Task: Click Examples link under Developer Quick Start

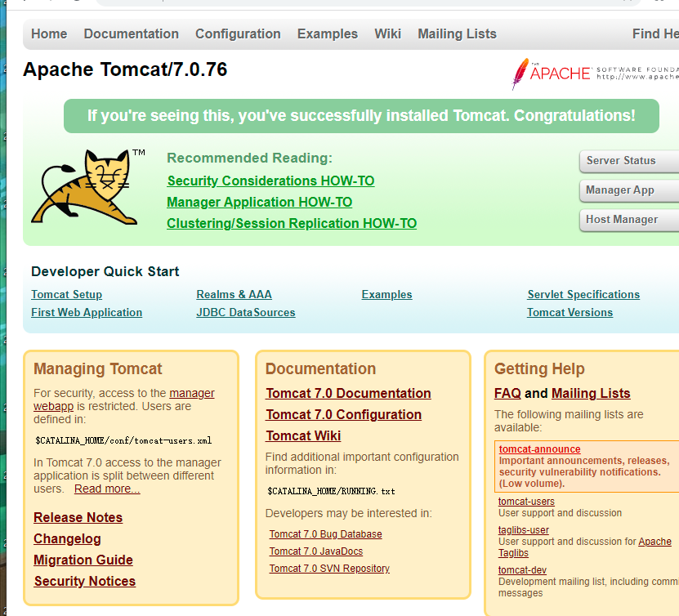Action: pyautogui.click(x=386, y=294)
